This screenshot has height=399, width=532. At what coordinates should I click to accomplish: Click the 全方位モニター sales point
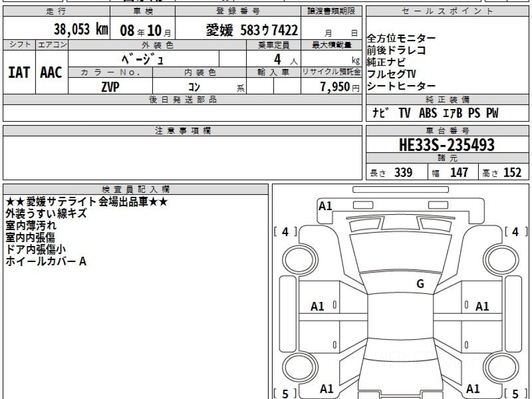click(x=402, y=39)
